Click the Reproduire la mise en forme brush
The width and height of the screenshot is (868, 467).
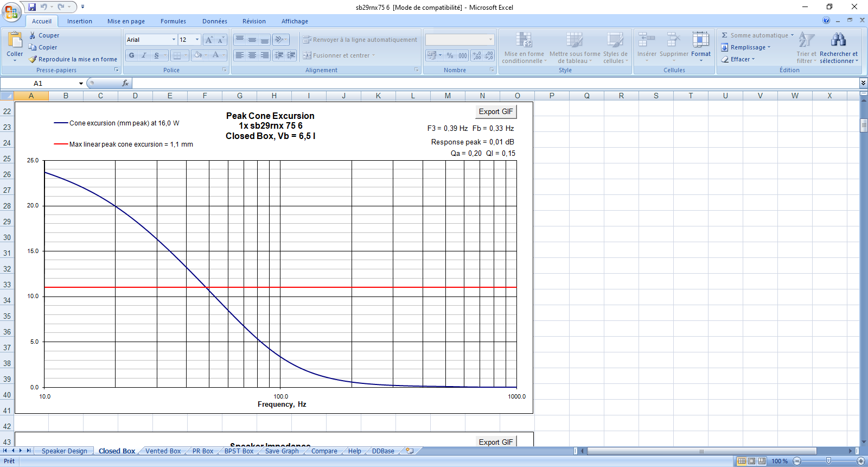pos(33,59)
